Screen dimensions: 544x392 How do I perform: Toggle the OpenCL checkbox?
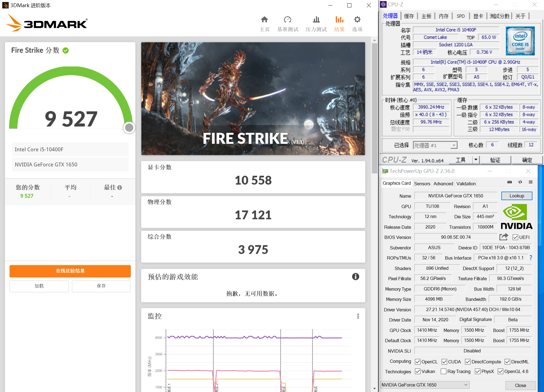[x=418, y=362]
